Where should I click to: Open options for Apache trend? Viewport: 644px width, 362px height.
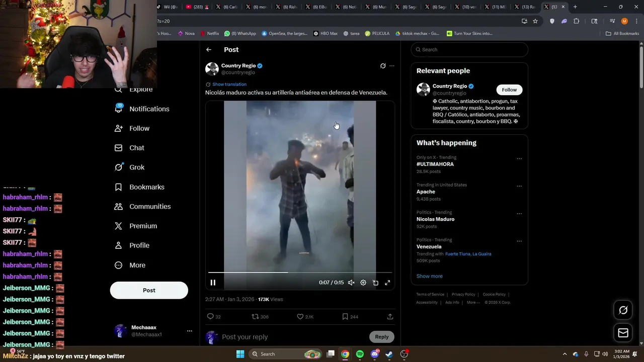[519, 186]
